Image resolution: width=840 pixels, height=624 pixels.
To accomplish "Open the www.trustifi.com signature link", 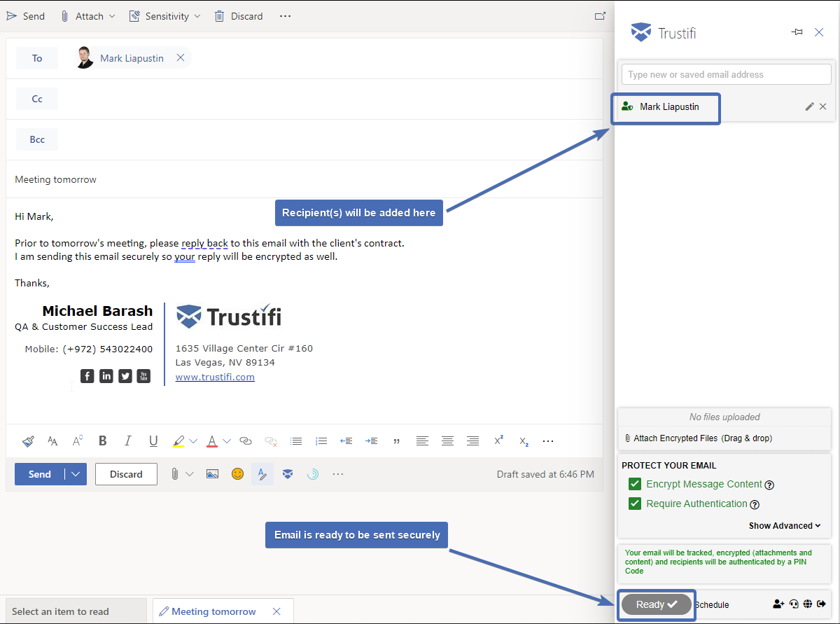I will click(215, 377).
